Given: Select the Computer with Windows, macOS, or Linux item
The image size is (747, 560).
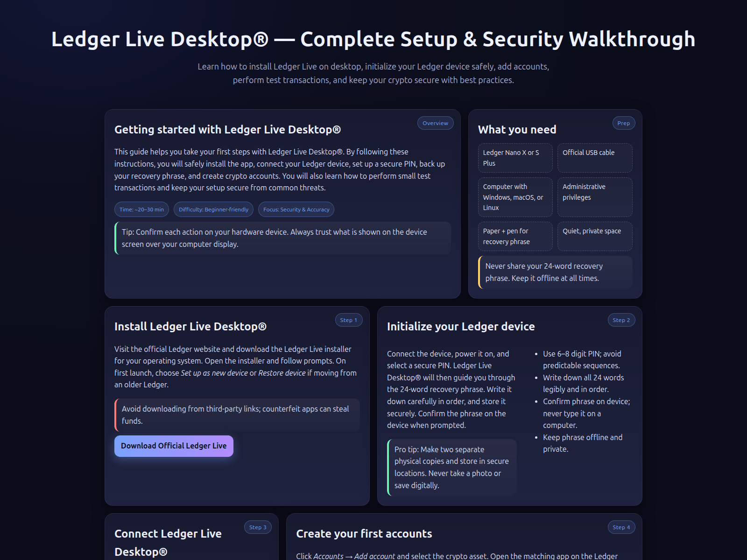Looking at the screenshot, I should (515, 197).
